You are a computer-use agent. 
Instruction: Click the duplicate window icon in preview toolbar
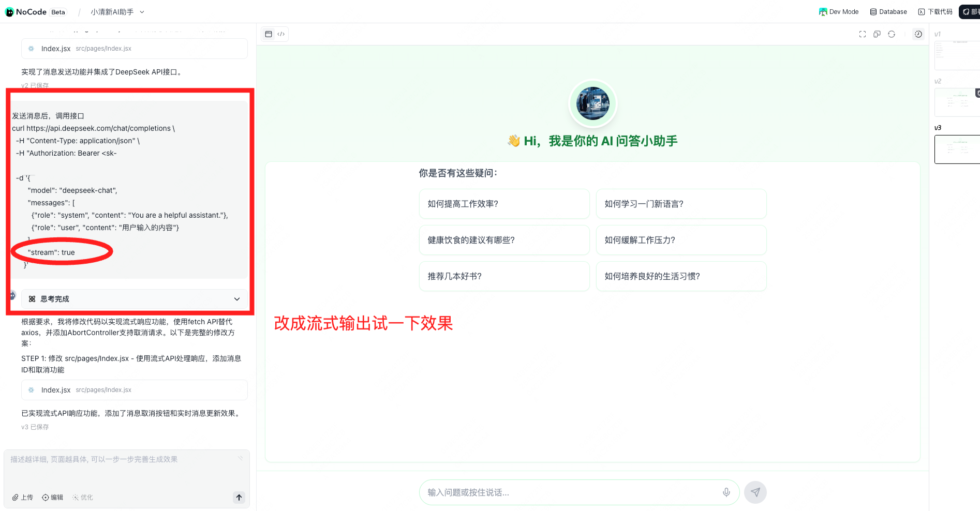(x=877, y=34)
